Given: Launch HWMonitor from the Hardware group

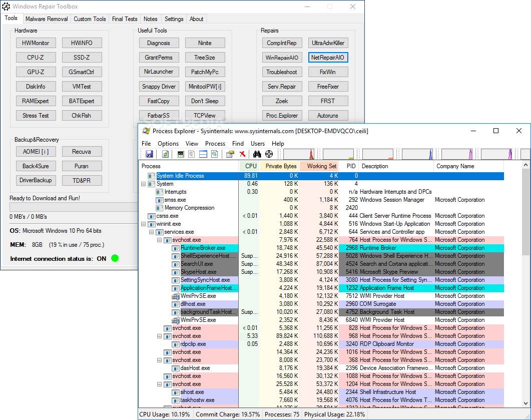Looking at the screenshot, I should (36, 43).
